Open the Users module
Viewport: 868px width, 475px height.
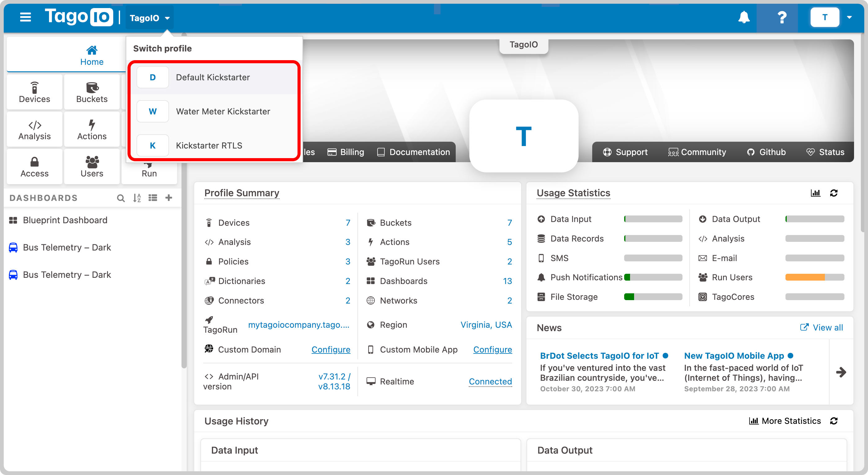pos(92,167)
